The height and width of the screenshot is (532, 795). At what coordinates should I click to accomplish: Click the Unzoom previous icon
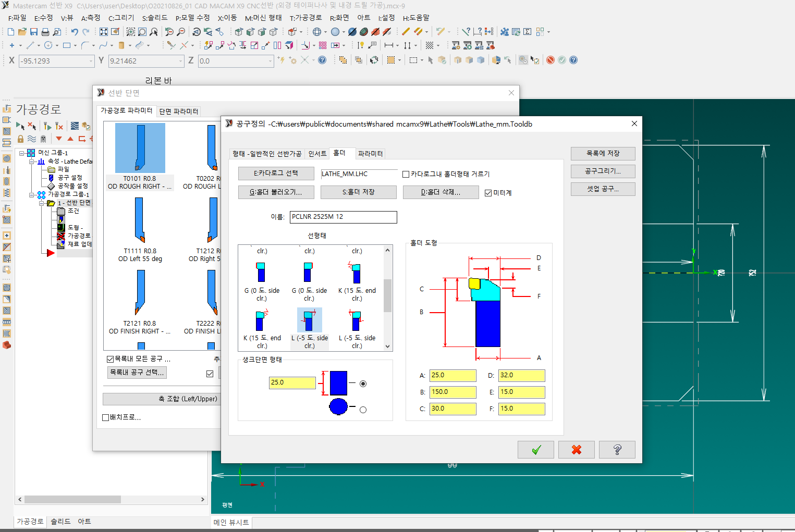click(x=169, y=32)
